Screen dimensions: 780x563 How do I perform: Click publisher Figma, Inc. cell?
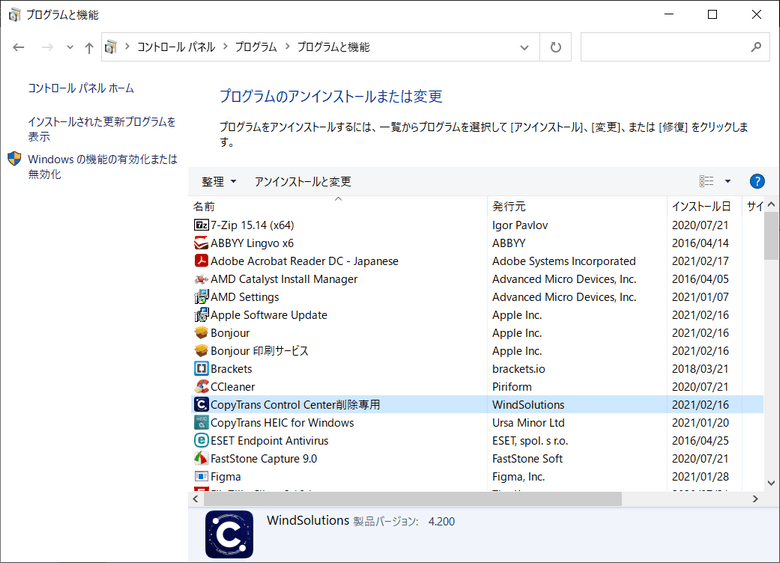pyautogui.click(x=518, y=476)
